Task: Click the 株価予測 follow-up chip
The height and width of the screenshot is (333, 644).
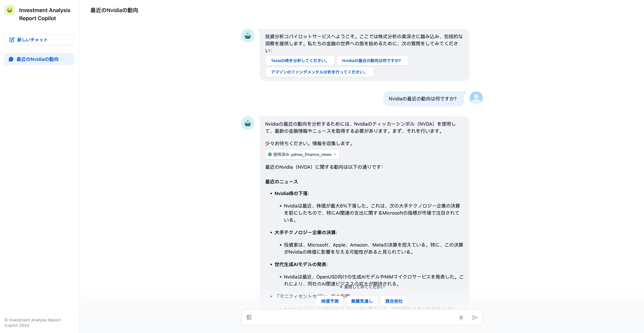Action: coord(330,301)
